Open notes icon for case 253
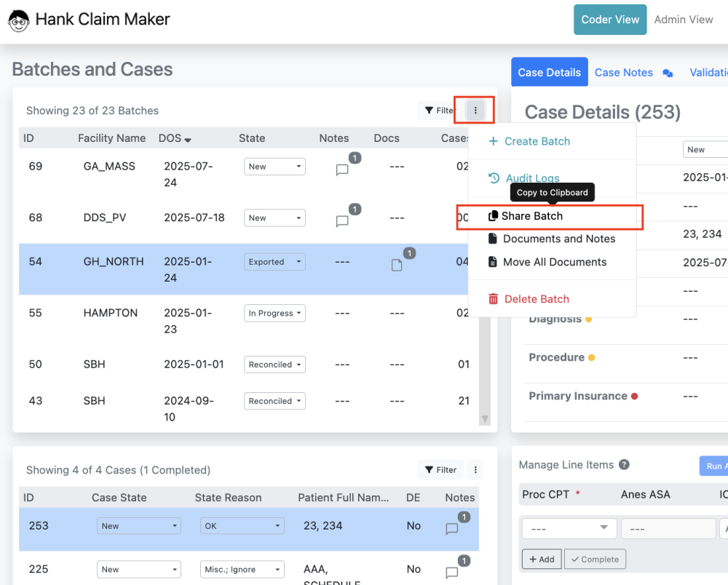 [452, 528]
